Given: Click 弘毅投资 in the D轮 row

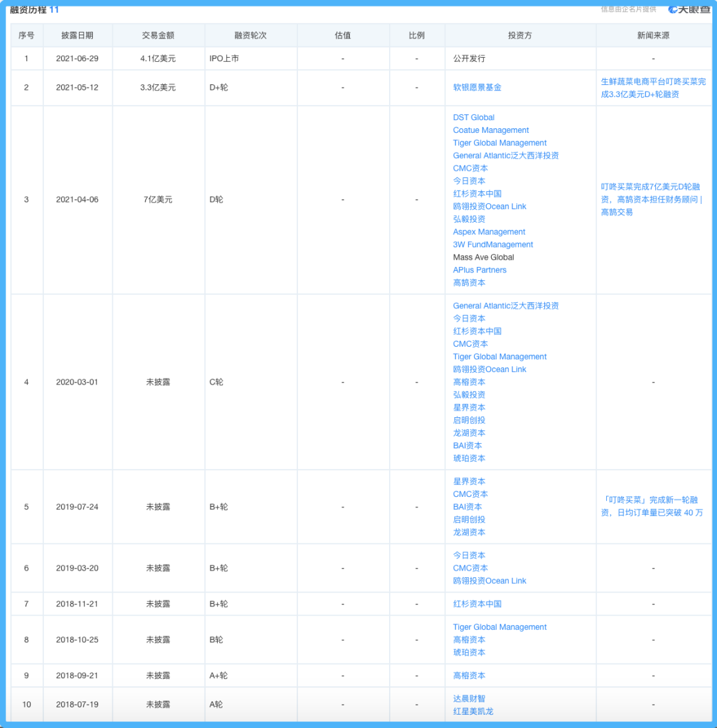Looking at the screenshot, I should 469,219.
